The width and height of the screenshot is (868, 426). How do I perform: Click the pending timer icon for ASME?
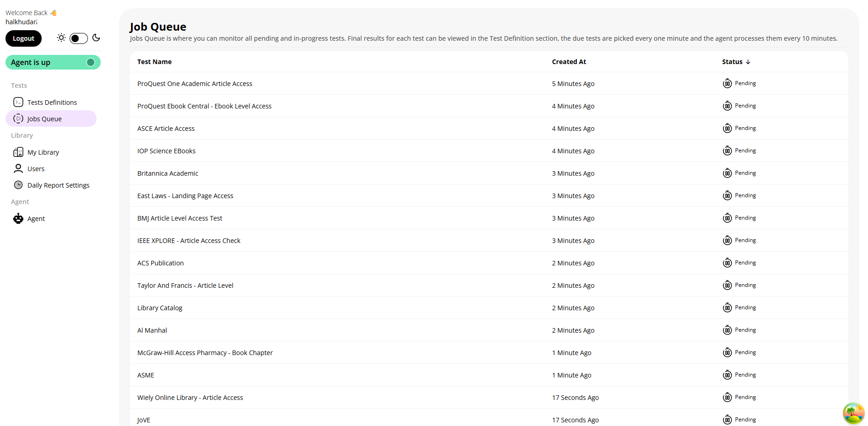click(727, 375)
